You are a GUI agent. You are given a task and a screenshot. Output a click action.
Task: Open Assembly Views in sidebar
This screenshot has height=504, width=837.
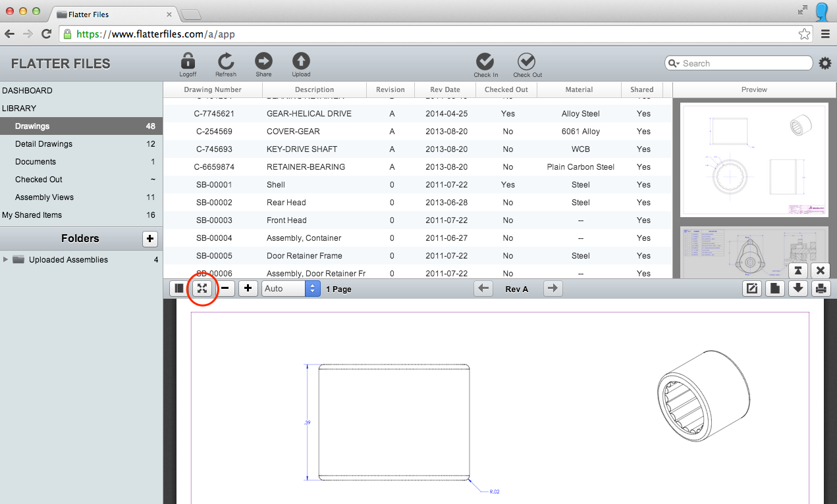click(x=81, y=197)
